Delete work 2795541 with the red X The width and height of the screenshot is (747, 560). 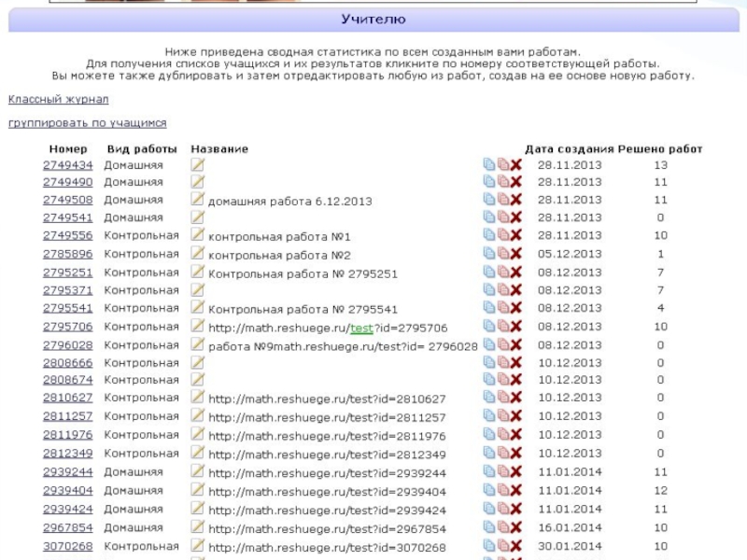point(515,308)
